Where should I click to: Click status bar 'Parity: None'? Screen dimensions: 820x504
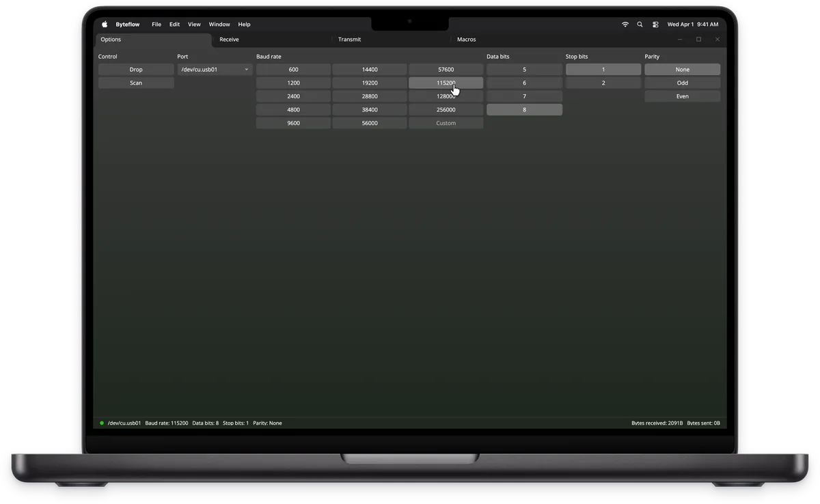pos(267,423)
